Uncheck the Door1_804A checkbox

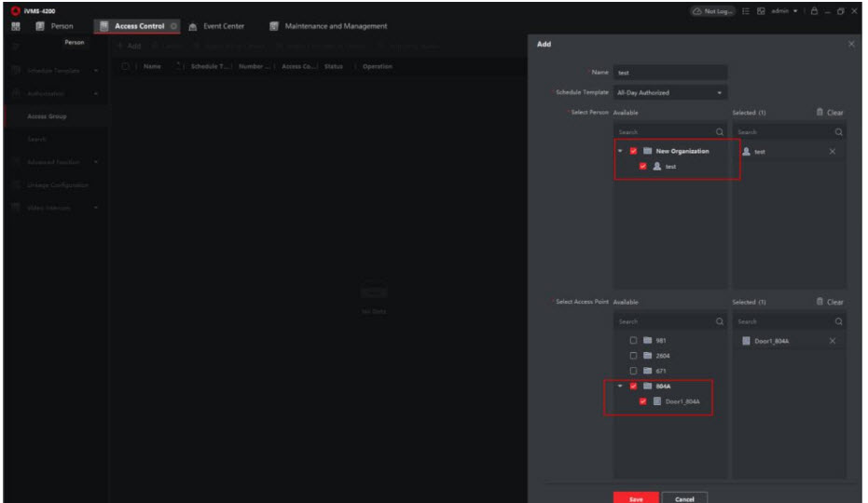(x=643, y=401)
